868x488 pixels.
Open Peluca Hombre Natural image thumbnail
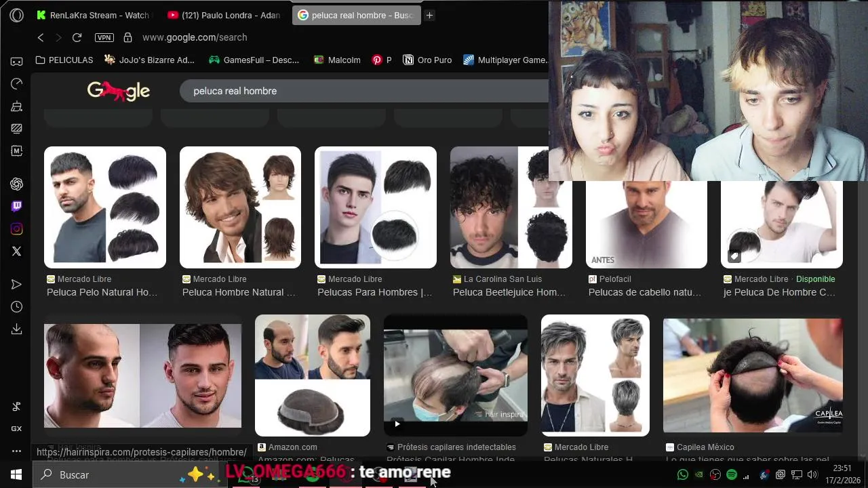[240, 207]
